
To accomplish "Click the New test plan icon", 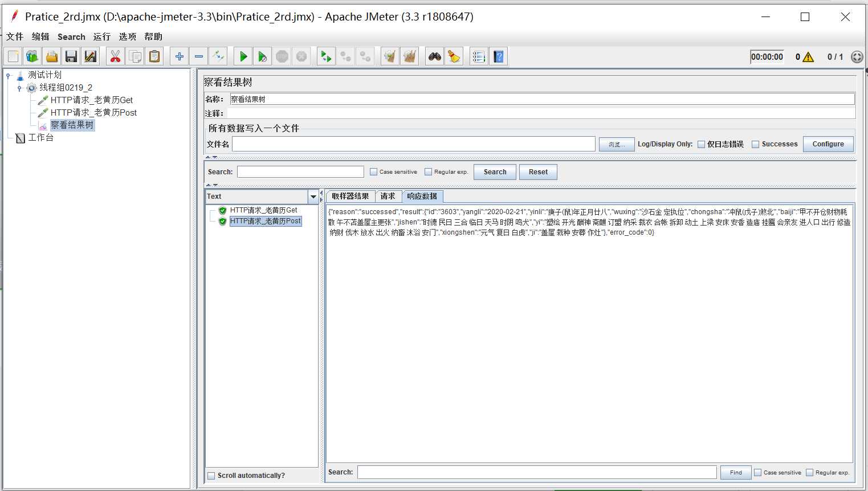I will [13, 56].
